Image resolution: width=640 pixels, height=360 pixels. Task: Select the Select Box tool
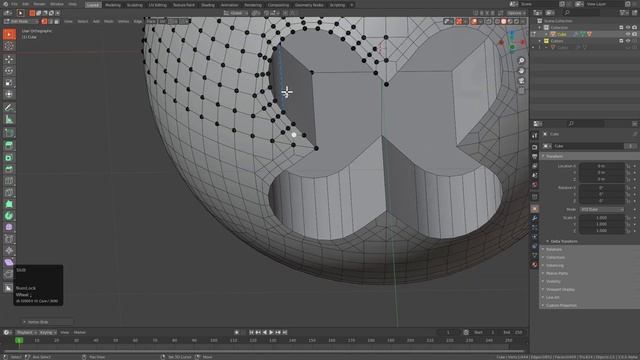pos(9,34)
